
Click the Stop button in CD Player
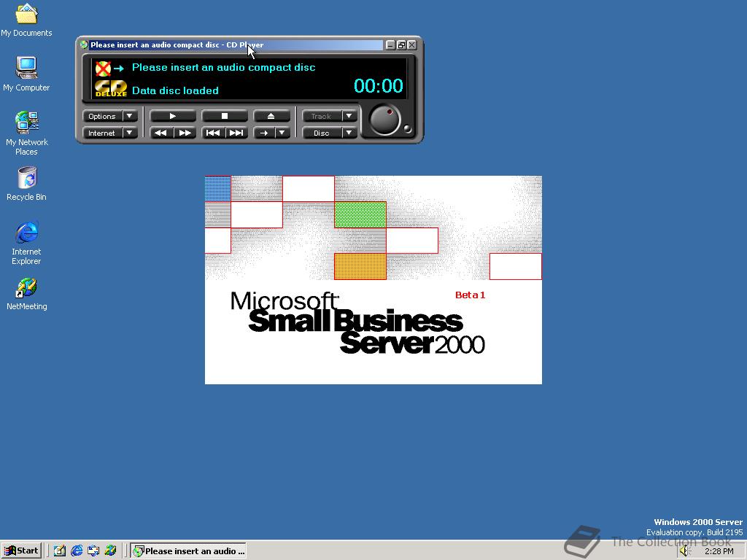pos(225,116)
